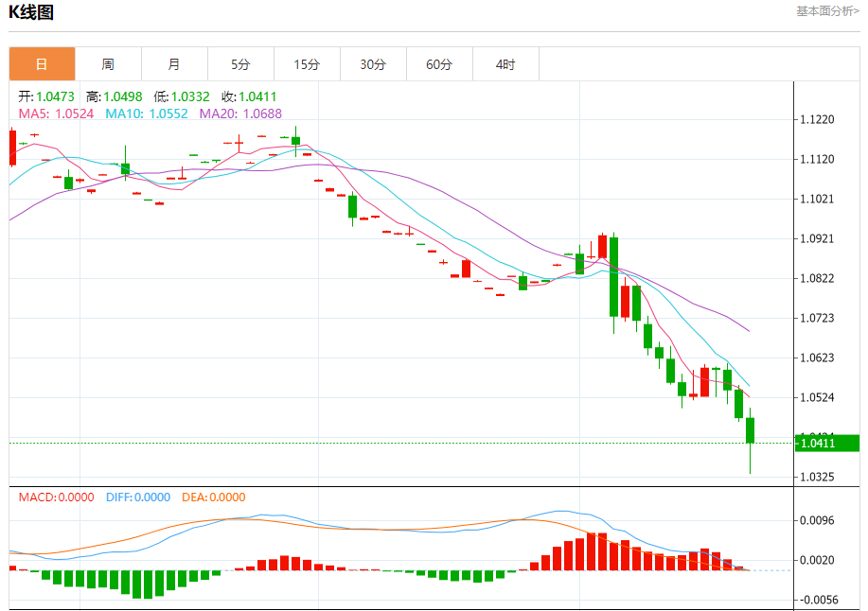Select the 日 (daily) chart tab
The height and width of the screenshot is (611, 868).
[x=42, y=64]
